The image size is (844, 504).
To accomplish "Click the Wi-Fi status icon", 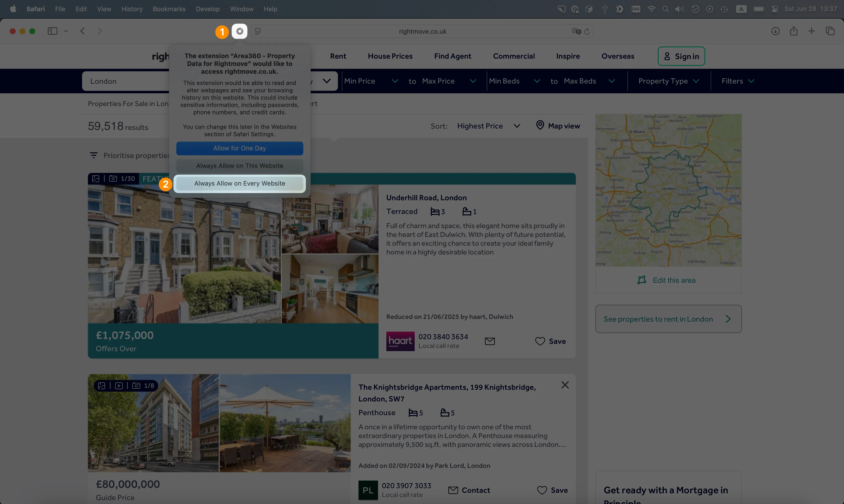I will click(x=651, y=9).
